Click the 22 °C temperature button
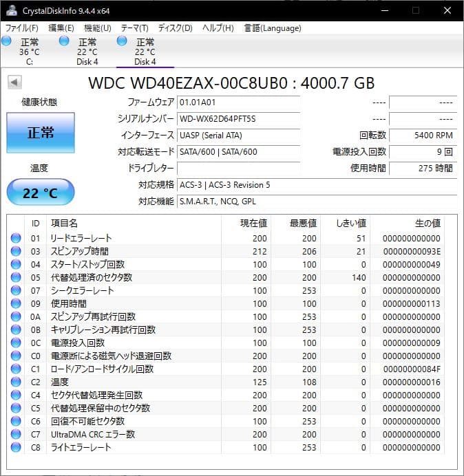 (41, 192)
